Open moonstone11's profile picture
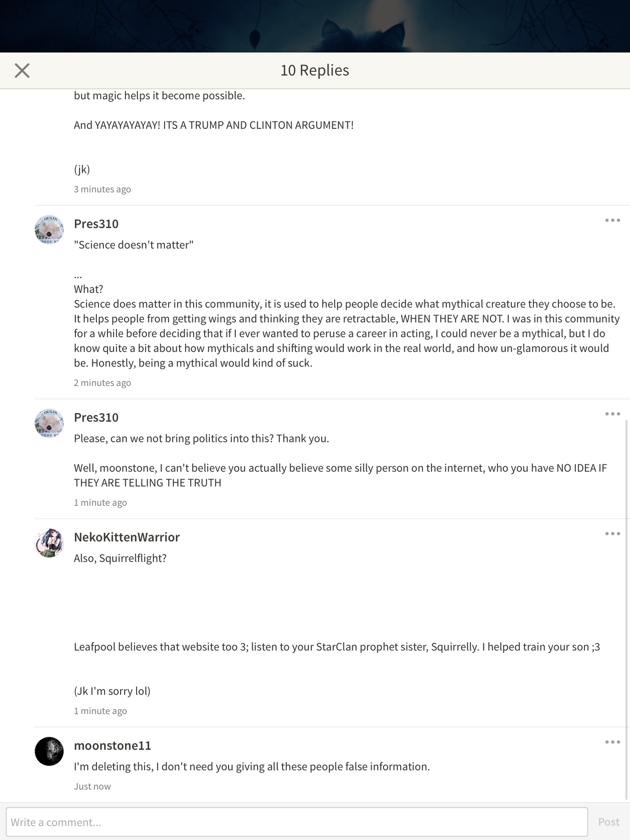 click(x=49, y=751)
